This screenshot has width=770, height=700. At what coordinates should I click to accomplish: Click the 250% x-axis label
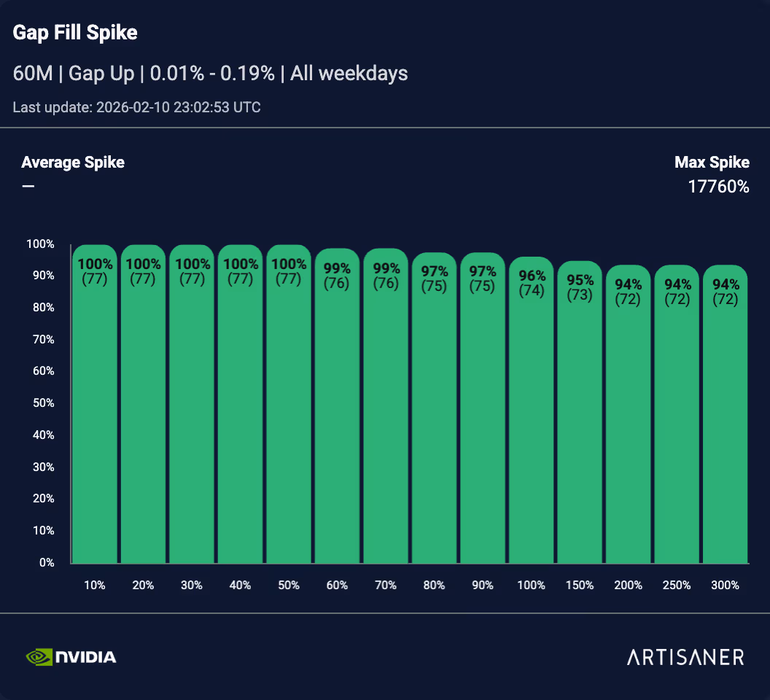[x=677, y=585]
